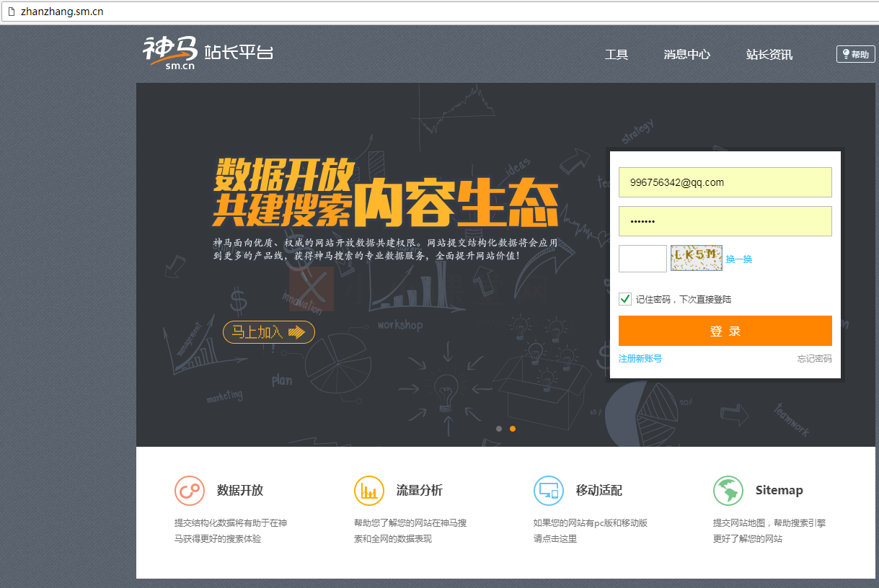Viewport: 879px width, 588px height.
Task: Click the page icon in address bar
Action: tap(11, 12)
